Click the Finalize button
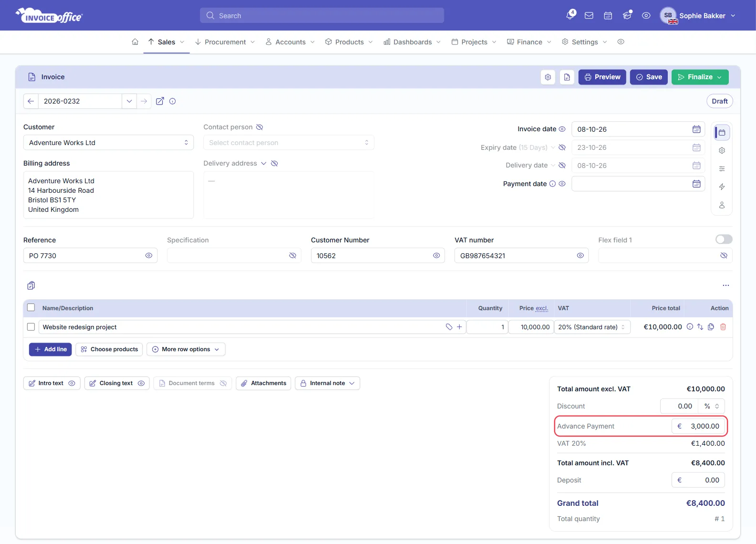756x544 pixels. [x=700, y=77]
